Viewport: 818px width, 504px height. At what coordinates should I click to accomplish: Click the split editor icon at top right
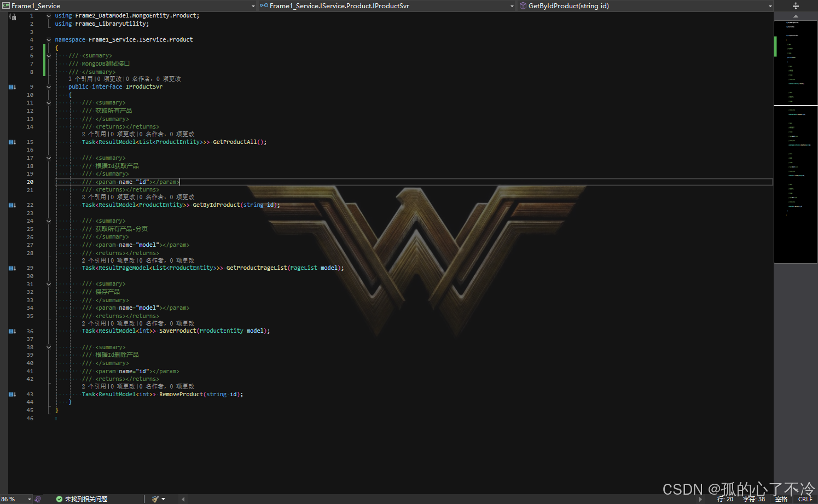tap(796, 6)
